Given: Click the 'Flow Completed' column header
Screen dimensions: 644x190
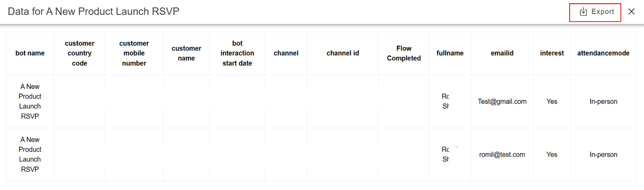Looking at the screenshot, I should 404,53.
